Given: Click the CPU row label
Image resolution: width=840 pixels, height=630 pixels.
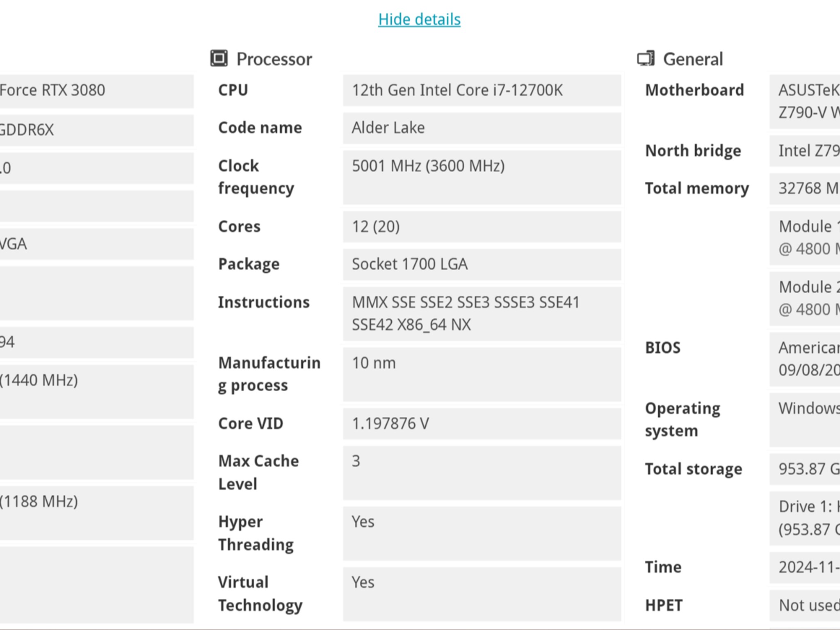Looking at the screenshot, I should (233, 90).
